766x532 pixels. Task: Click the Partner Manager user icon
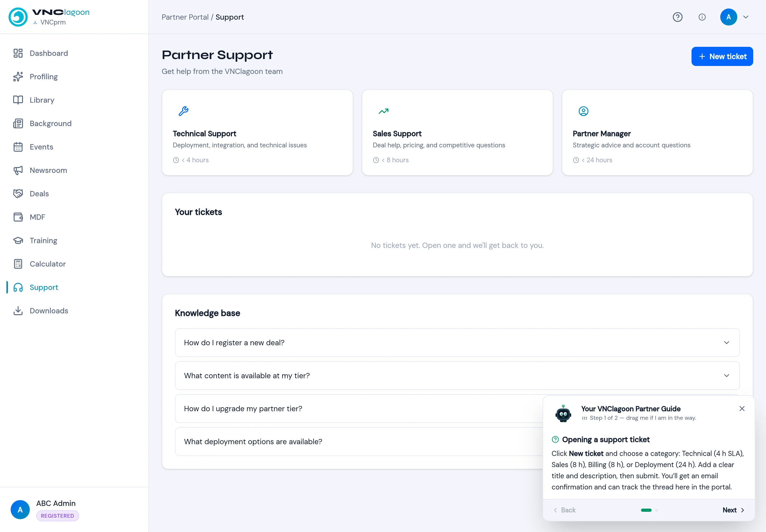[x=583, y=111]
